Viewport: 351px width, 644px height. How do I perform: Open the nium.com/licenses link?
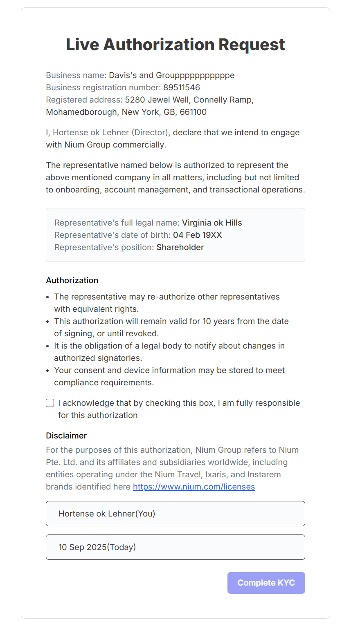coord(193,487)
